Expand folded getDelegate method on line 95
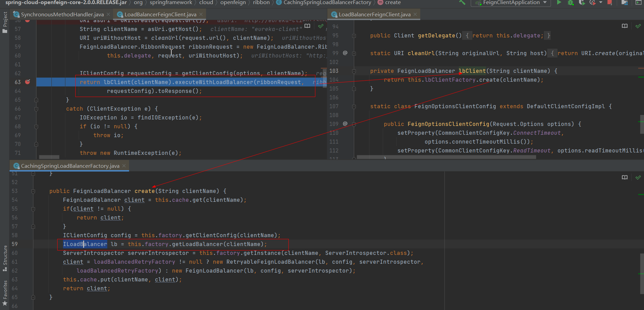 [354, 36]
